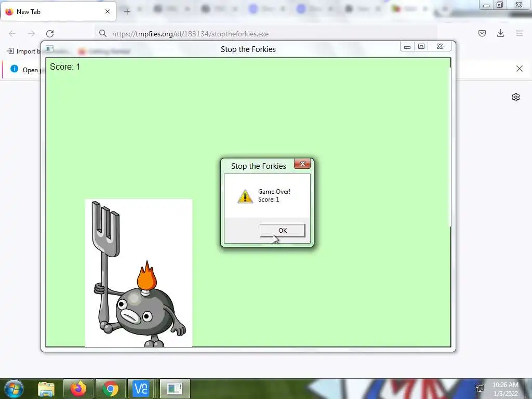Switch to the game app in taskbar
The image size is (532, 399).
point(175,389)
